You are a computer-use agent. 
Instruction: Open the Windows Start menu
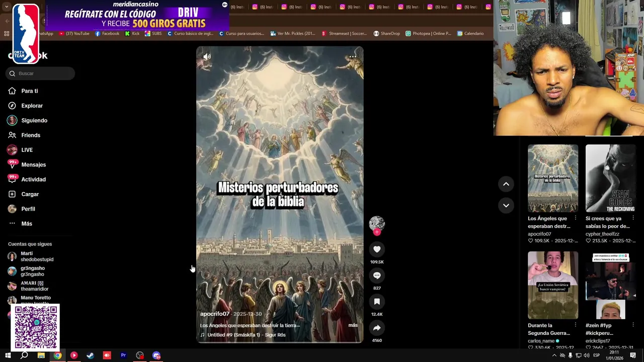(x=8, y=355)
